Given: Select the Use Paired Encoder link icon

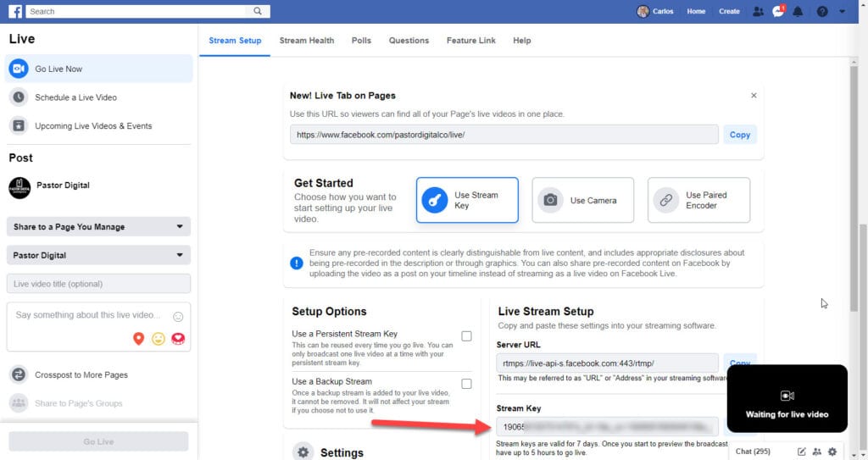Looking at the screenshot, I should coord(666,200).
